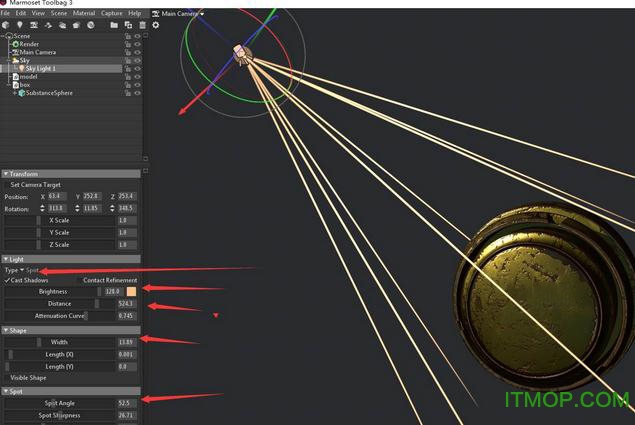Open the Main Camera viewport dropdown
This screenshot has width=635, height=425.
(x=178, y=14)
